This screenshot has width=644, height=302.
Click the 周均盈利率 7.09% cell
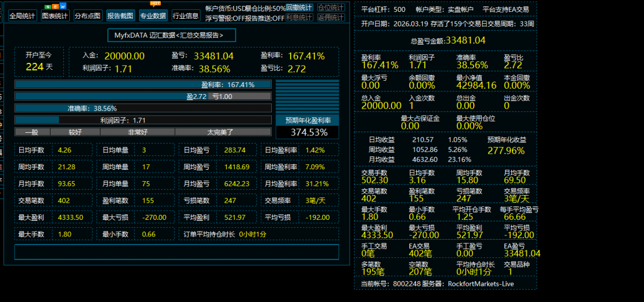(300, 167)
